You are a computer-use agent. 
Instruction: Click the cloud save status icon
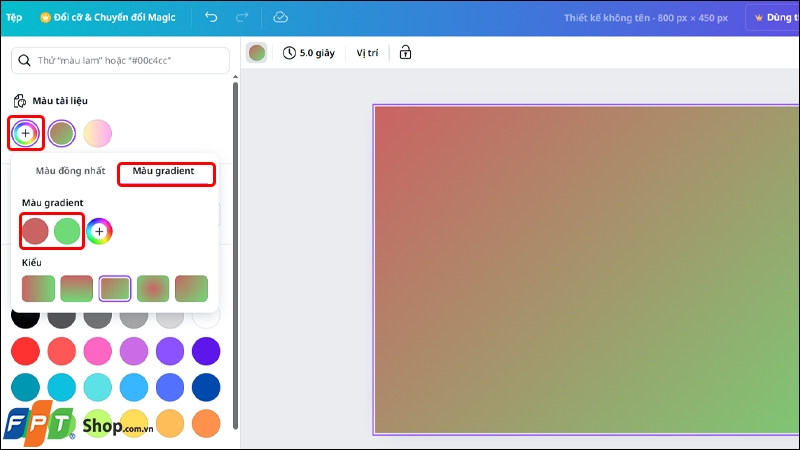coord(281,17)
